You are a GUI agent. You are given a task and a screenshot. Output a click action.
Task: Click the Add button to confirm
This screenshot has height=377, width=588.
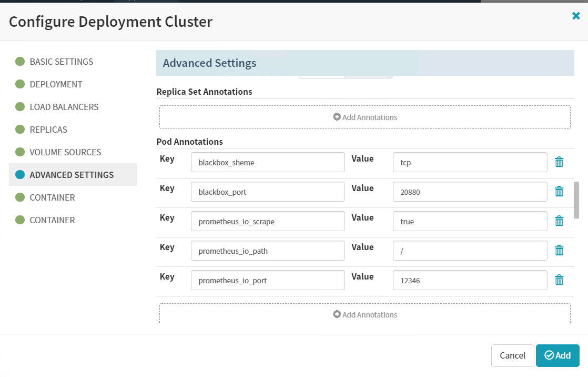[x=557, y=355]
